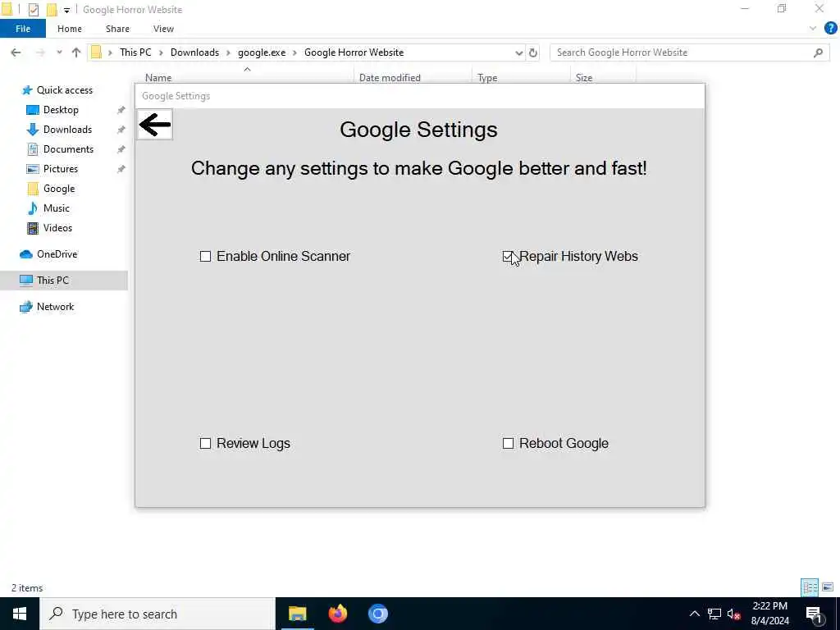This screenshot has width=840, height=630.
Task: Click Downloads in address breadcrumb
Action: (x=194, y=52)
